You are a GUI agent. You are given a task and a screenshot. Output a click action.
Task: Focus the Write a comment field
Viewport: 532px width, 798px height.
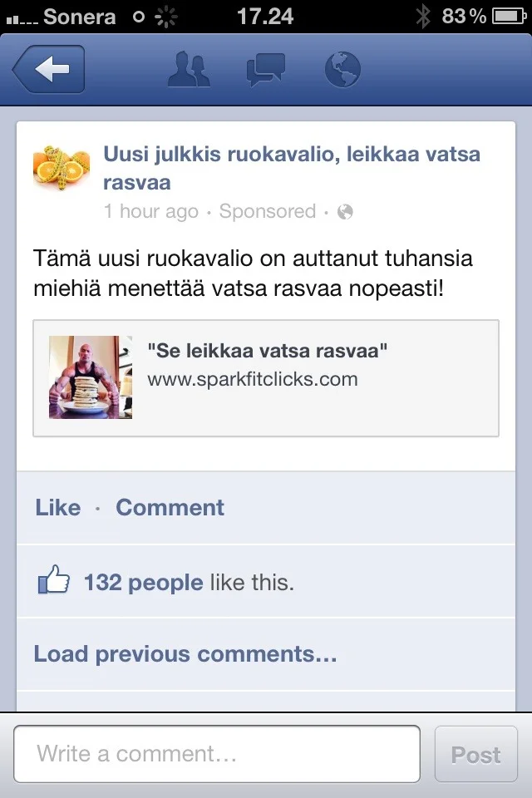[x=217, y=754]
